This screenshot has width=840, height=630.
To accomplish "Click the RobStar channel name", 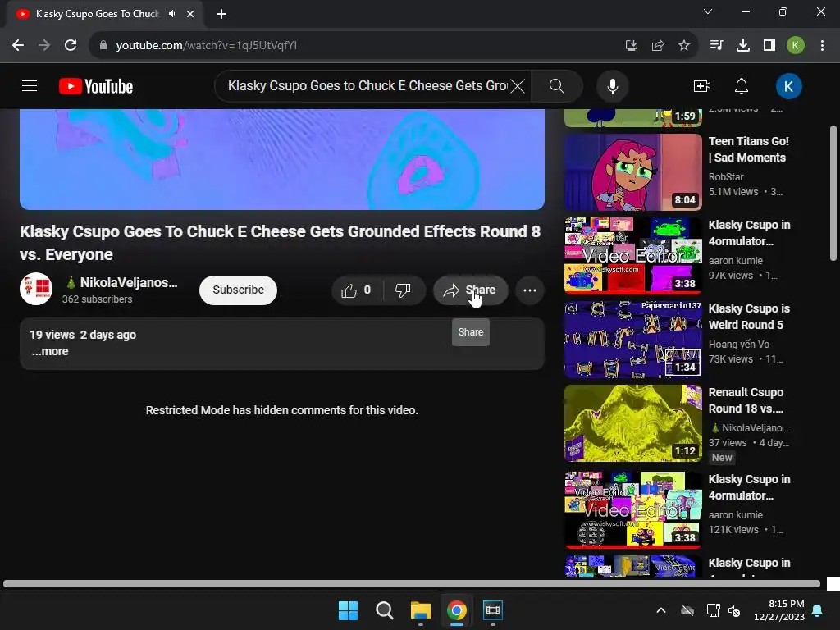I will pyautogui.click(x=726, y=177).
